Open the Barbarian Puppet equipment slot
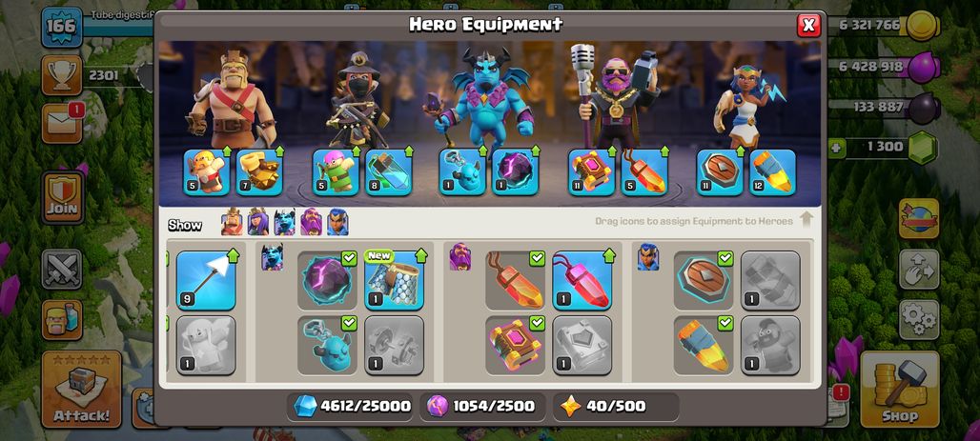Screen dimensions: 980x441 coord(207,172)
